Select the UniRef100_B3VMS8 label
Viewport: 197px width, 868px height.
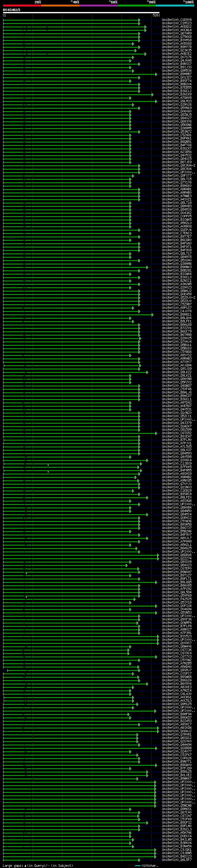177,40
